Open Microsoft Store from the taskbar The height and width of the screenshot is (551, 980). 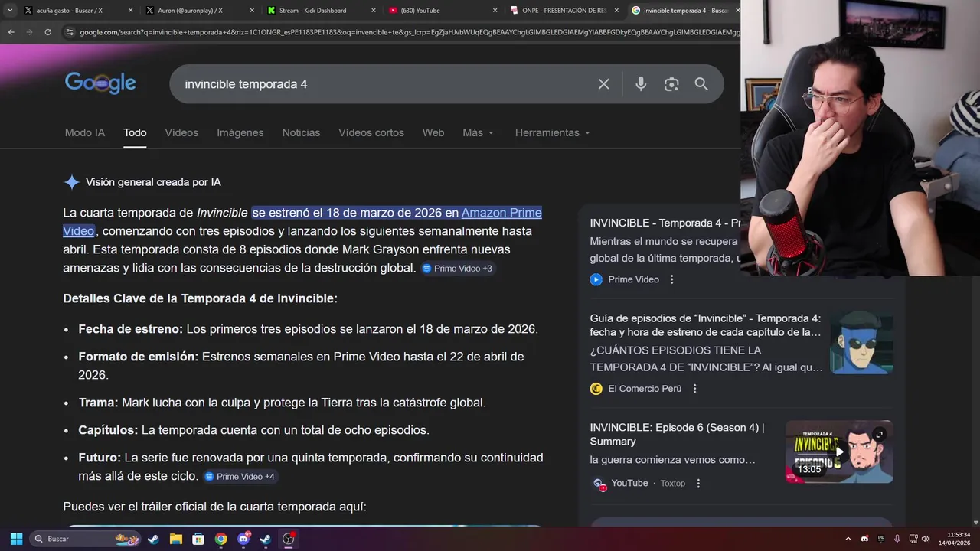[198, 539]
